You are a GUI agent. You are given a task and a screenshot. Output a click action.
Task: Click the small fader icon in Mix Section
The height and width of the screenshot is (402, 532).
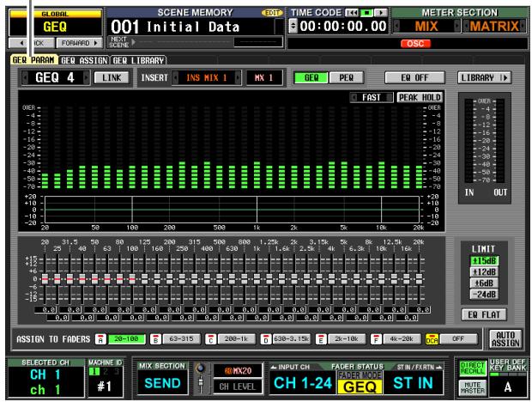(x=201, y=384)
